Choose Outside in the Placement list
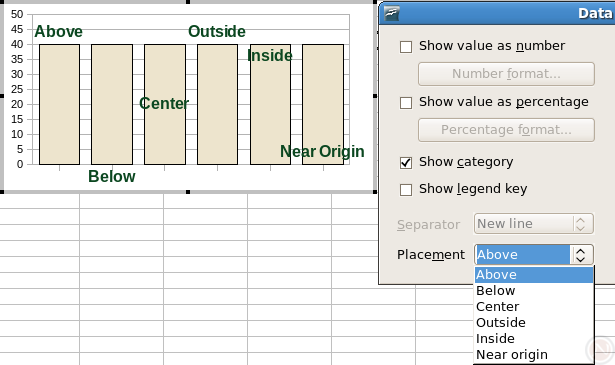The image size is (615, 365). point(534,323)
